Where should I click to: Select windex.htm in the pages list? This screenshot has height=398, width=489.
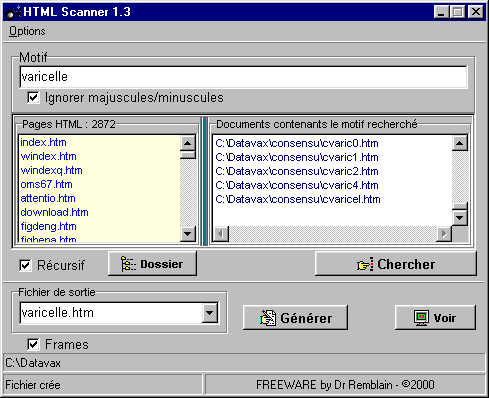click(48, 156)
